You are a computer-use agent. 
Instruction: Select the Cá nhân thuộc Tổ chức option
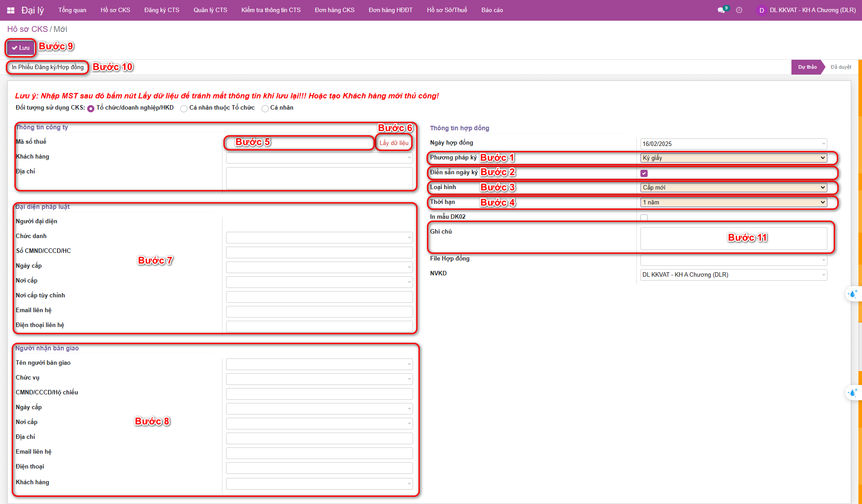coord(184,108)
